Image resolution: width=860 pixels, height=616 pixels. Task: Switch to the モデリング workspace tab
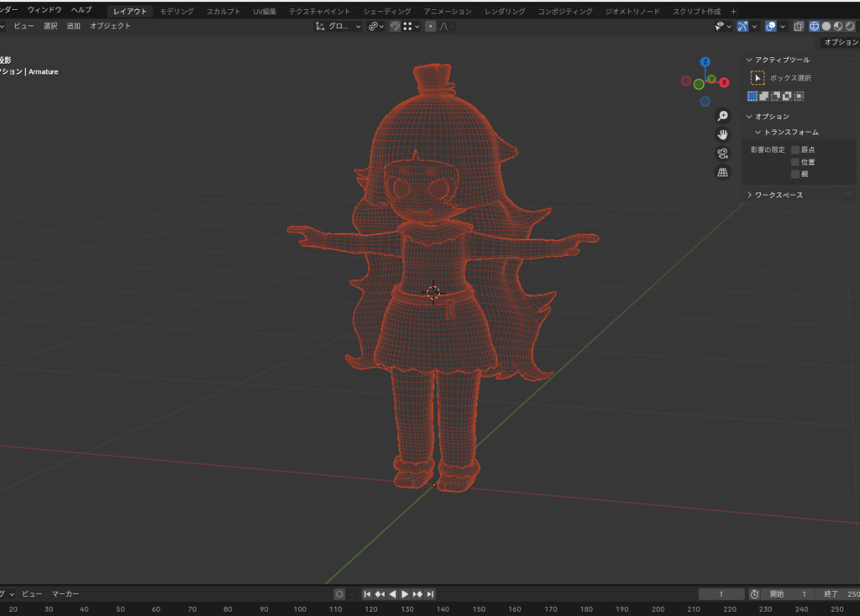(x=176, y=12)
